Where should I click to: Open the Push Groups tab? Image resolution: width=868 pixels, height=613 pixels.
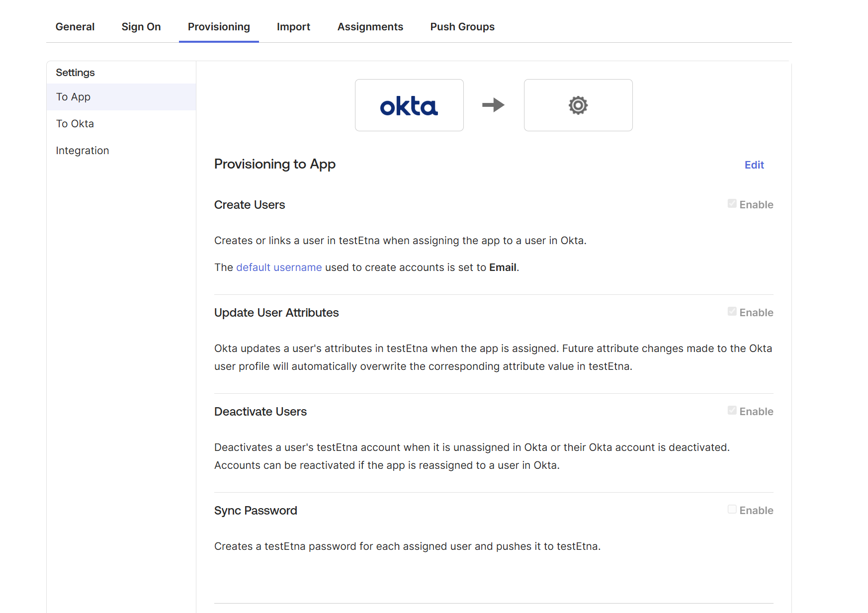click(462, 27)
